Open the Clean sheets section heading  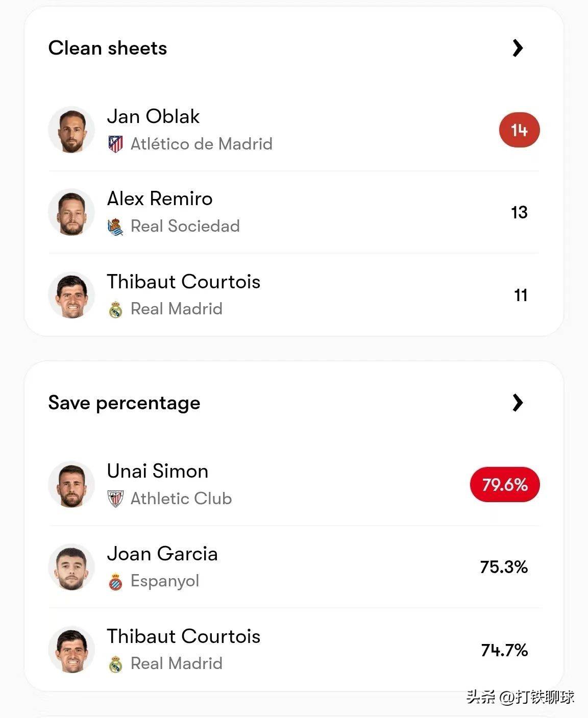click(108, 48)
